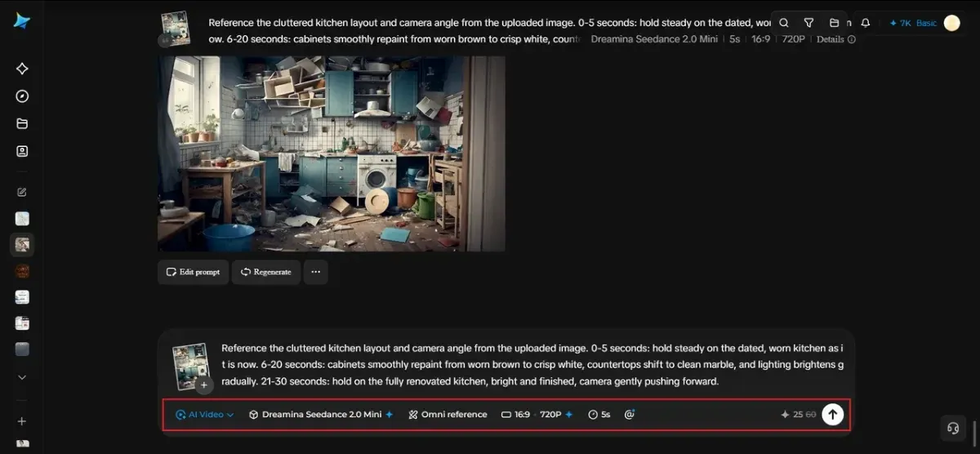Screen dimensions: 980x454
Task: Click the new session pencil icon in sidebar
Action: [22, 193]
